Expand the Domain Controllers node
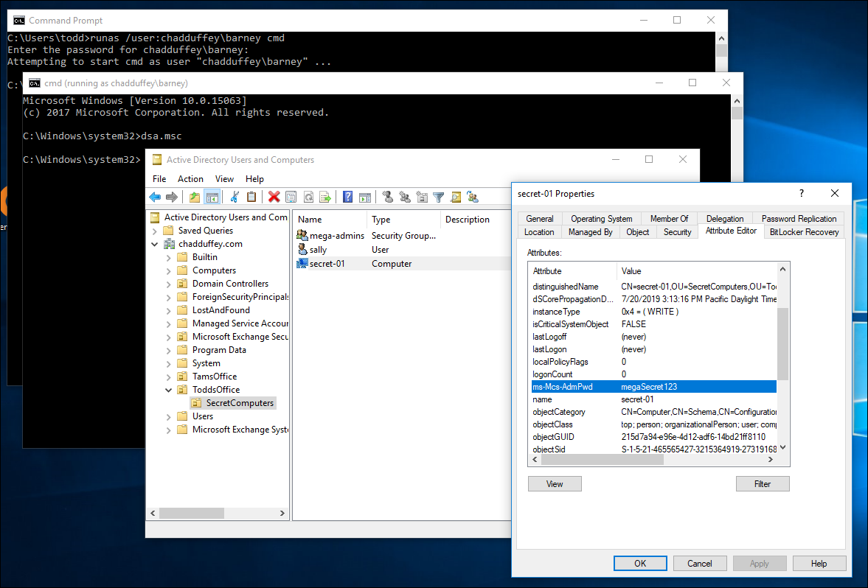Image resolution: width=868 pixels, height=588 pixels. point(169,284)
